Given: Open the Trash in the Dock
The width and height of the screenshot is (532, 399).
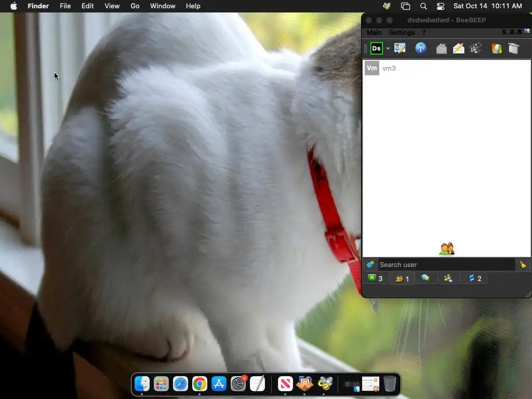Looking at the screenshot, I should 390,384.
